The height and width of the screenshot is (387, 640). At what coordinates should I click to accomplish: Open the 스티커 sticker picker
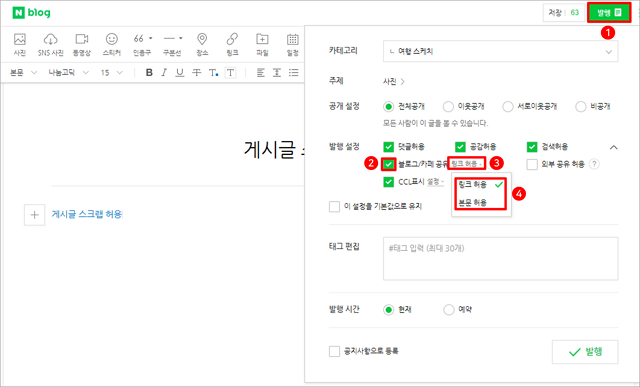click(x=111, y=44)
